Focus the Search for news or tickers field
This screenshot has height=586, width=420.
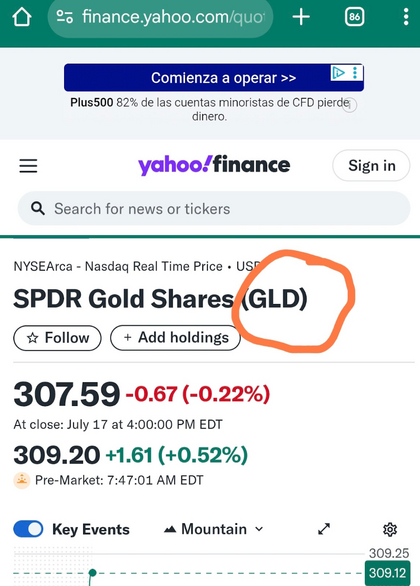[214, 209]
